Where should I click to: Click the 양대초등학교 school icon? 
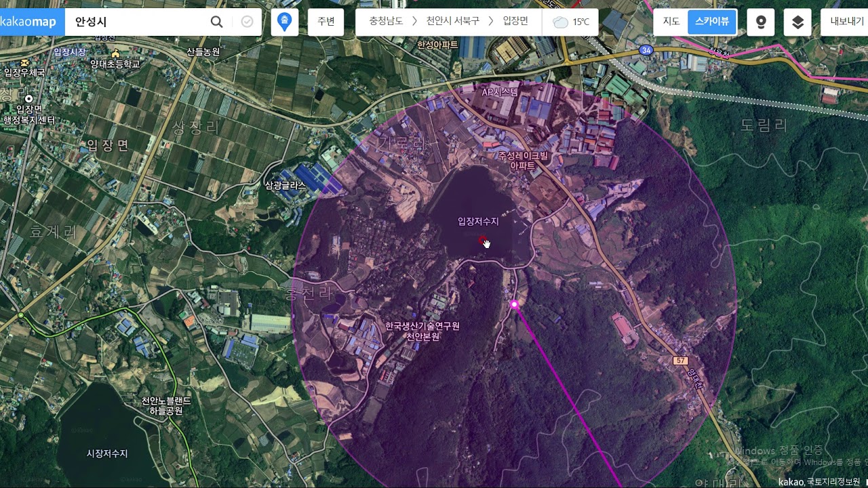115,53
